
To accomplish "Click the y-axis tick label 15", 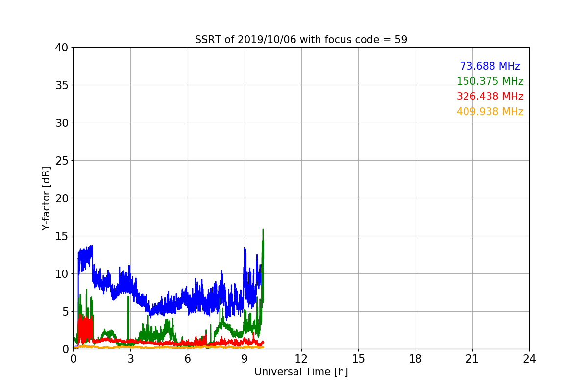I will pyautogui.click(x=61, y=236).
